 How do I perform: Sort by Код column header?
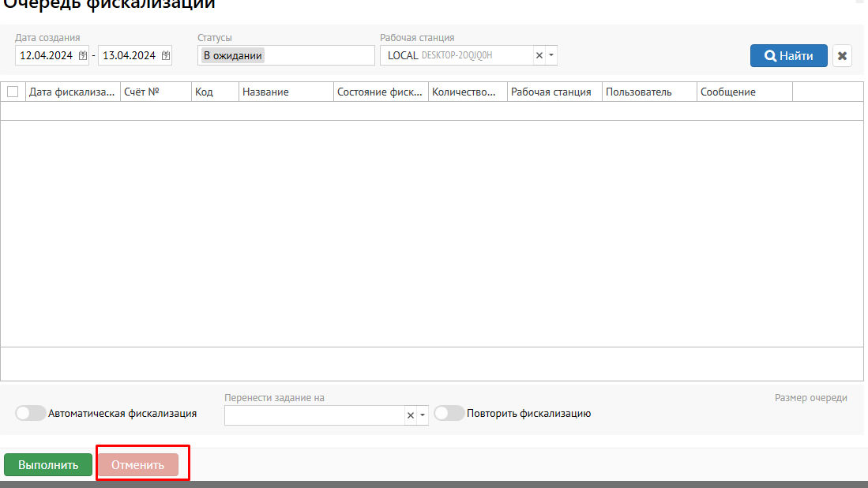[x=216, y=92]
